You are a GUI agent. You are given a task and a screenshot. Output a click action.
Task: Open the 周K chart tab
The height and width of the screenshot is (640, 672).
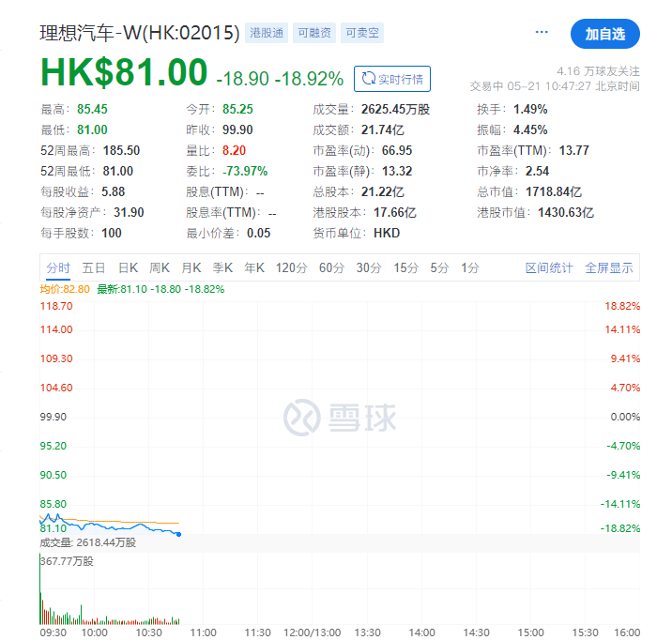pyautogui.click(x=160, y=268)
